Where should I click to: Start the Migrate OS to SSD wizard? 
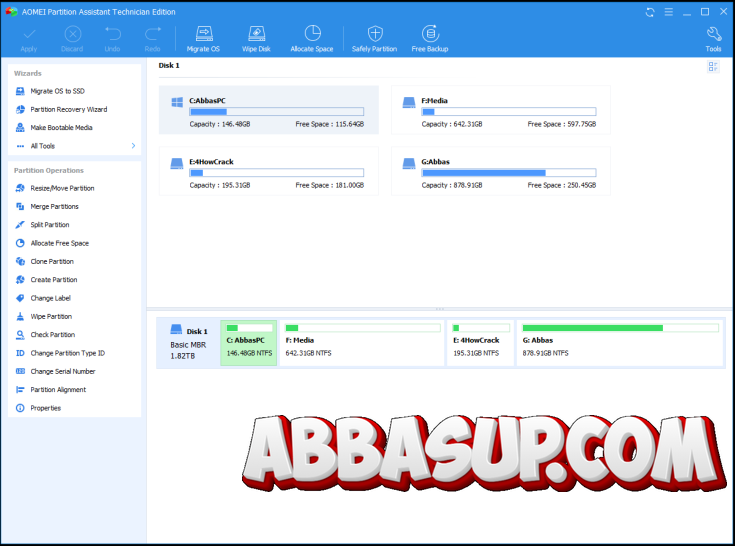pos(57,91)
